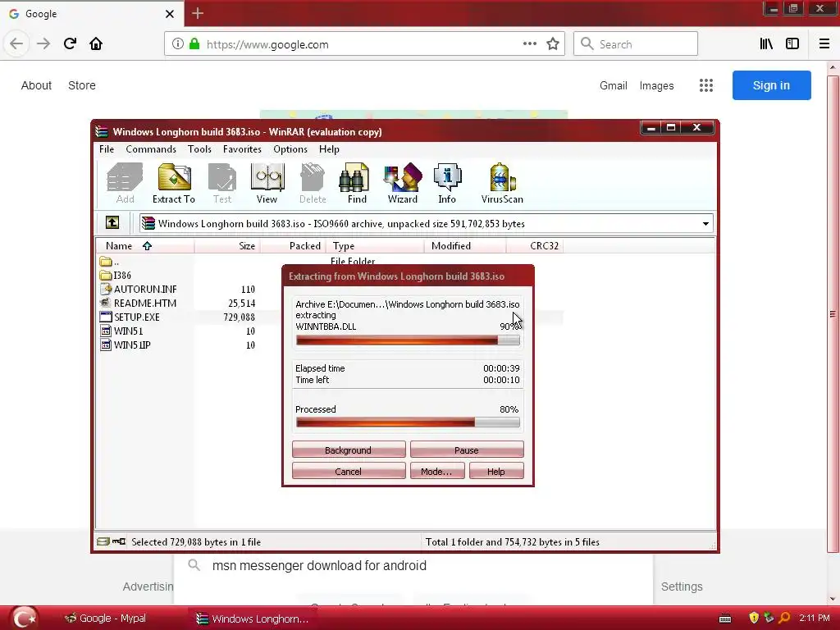
Task: Open the Options menu
Action: coord(290,149)
